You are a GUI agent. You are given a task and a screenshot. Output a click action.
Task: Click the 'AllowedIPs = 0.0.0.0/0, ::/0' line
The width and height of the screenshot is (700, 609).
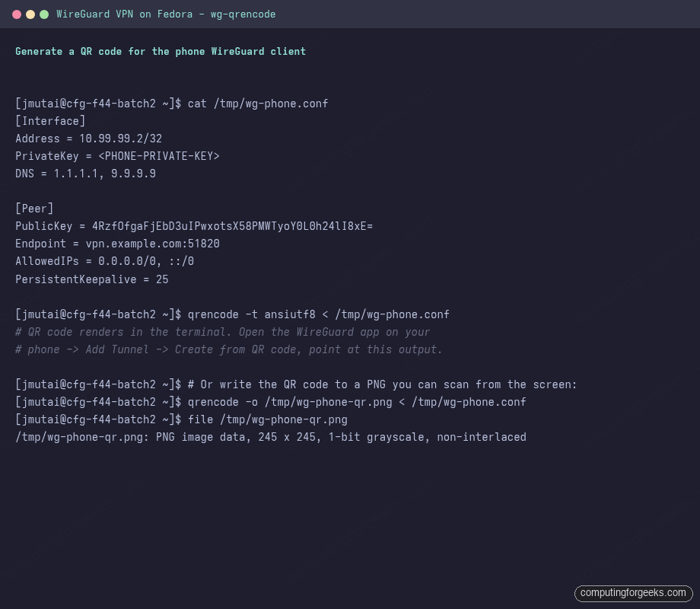pos(104,261)
